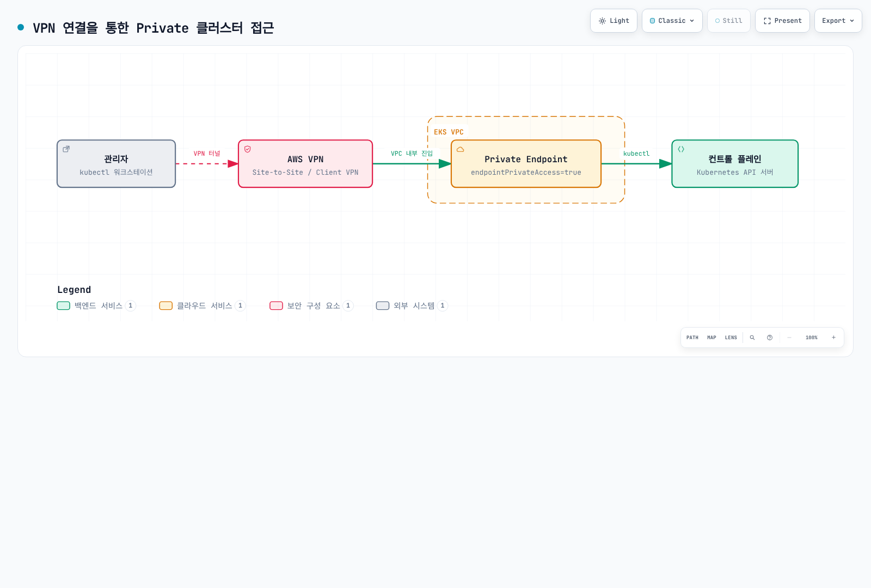Select the AWS VPN node
Viewport: 871px width, 588px height.
point(305,164)
